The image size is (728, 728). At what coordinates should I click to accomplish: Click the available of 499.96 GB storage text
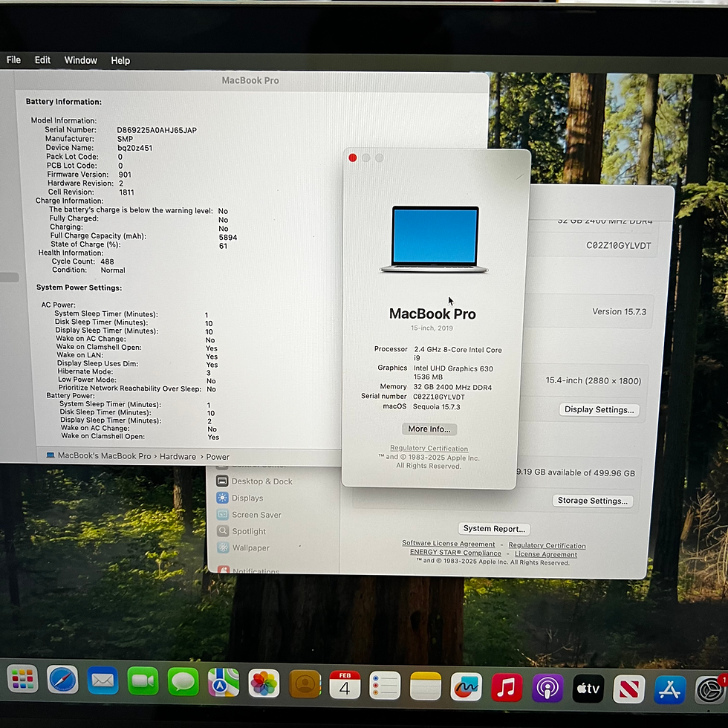[x=575, y=472]
